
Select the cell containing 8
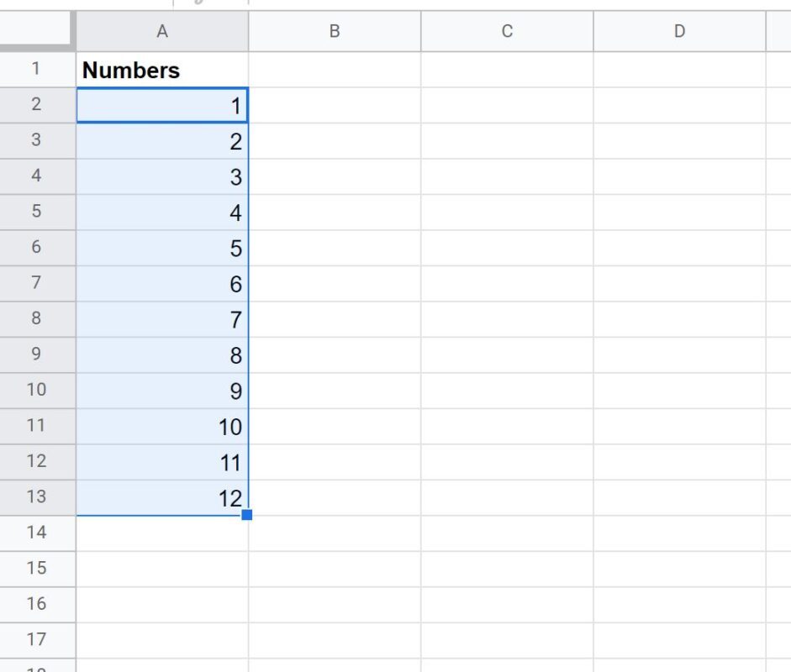tap(162, 355)
